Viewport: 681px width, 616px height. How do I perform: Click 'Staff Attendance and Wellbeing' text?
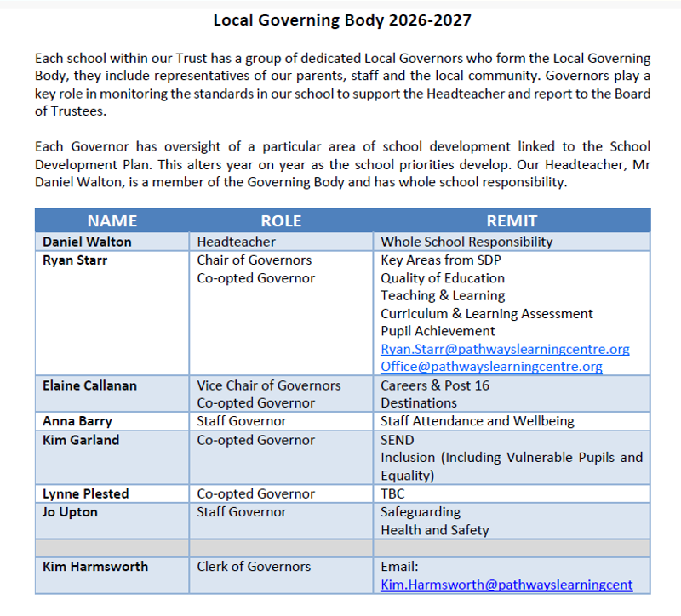point(478,421)
